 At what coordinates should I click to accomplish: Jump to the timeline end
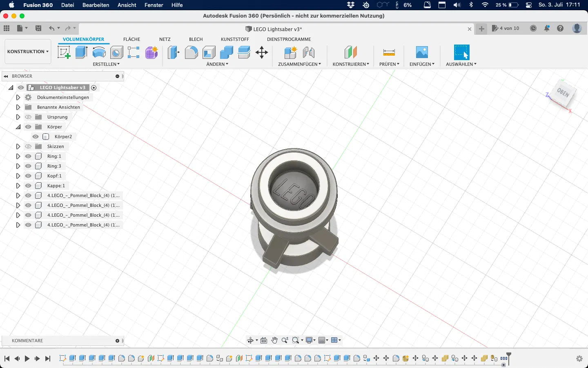[x=48, y=359]
